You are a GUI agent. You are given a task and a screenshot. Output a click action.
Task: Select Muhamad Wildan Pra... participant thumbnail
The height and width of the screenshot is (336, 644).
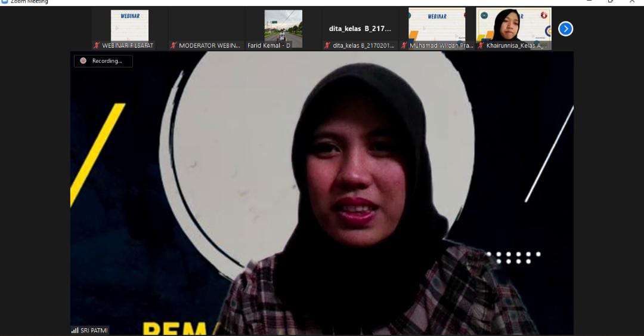pyautogui.click(x=437, y=29)
